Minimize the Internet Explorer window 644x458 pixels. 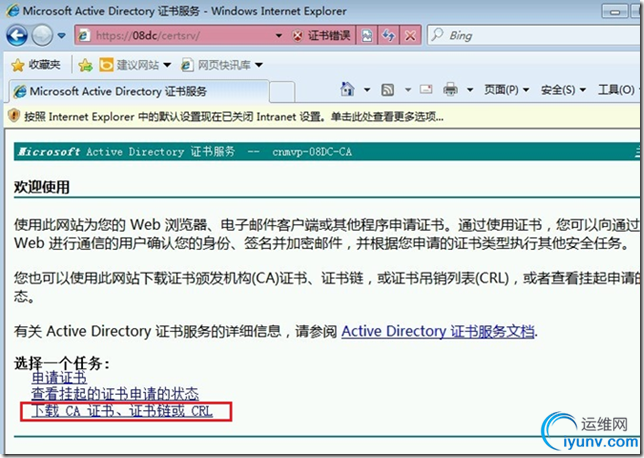point(614,11)
